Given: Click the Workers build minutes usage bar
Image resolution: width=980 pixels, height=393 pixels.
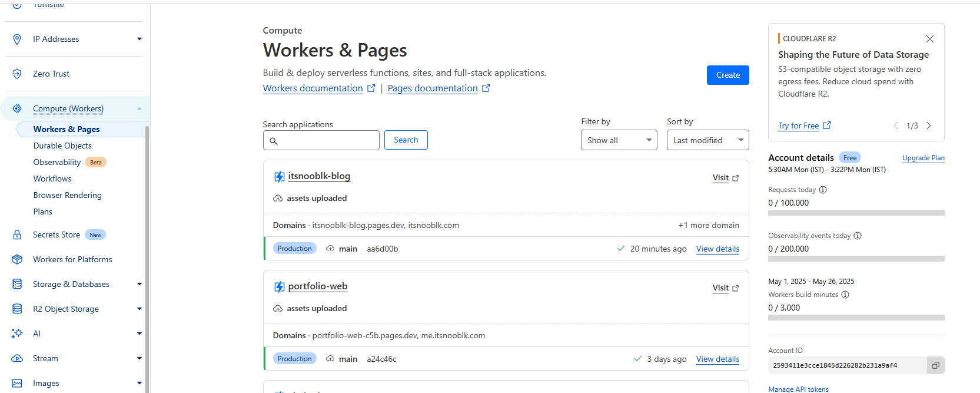Looking at the screenshot, I should click(x=856, y=318).
